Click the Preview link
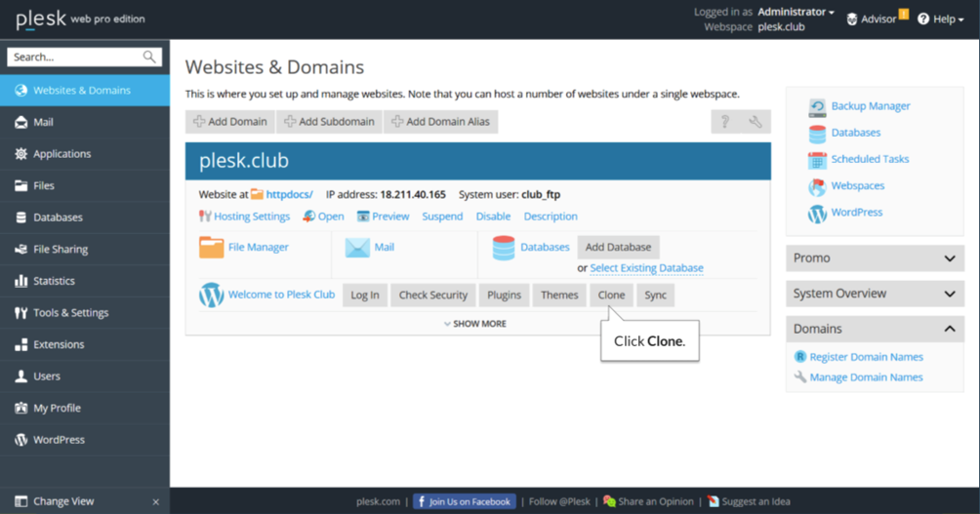The image size is (980, 514). (390, 217)
